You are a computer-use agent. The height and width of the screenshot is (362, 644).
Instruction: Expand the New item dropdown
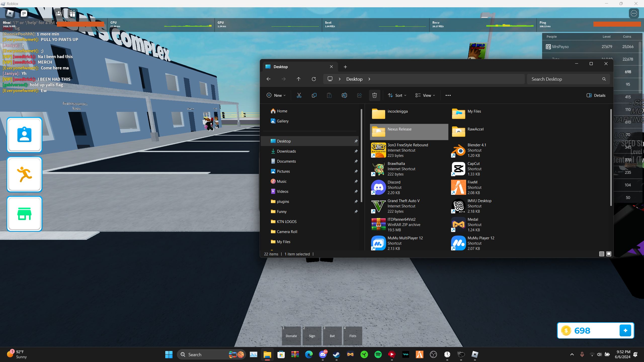tap(276, 95)
